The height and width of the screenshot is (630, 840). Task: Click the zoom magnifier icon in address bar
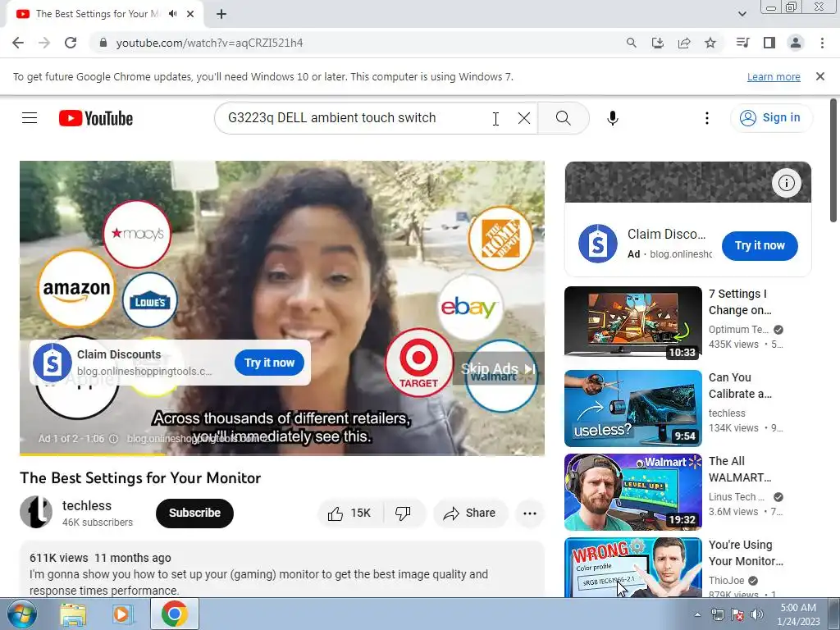pos(632,43)
